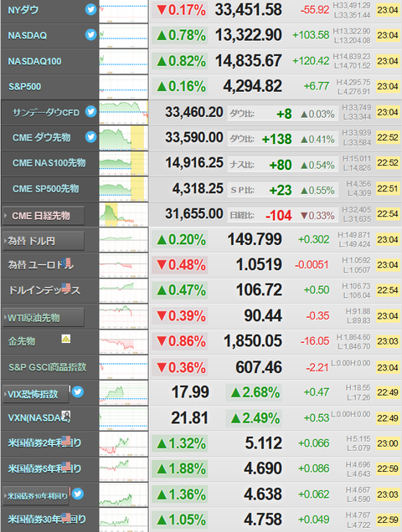Viewport: 402px width, 532px height.
Task: Open the ドルインデックス mini chart
Action: (x=124, y=291)
